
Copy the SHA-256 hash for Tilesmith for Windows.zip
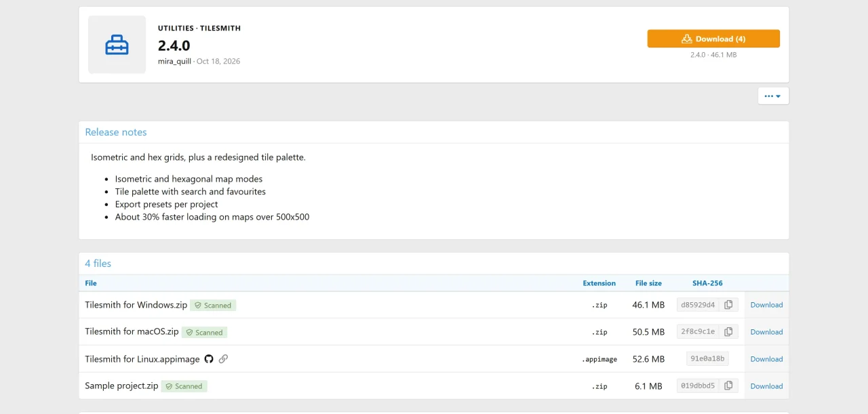728,305
